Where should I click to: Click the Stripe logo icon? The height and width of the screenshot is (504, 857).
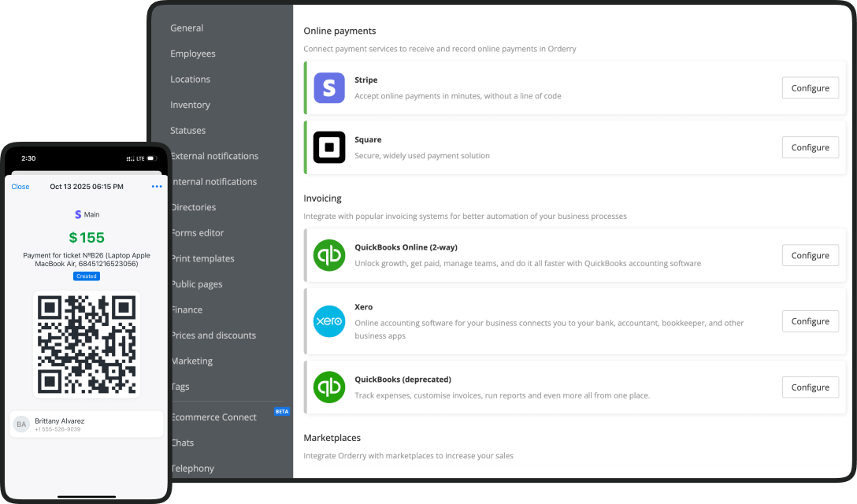pos(329,87)
